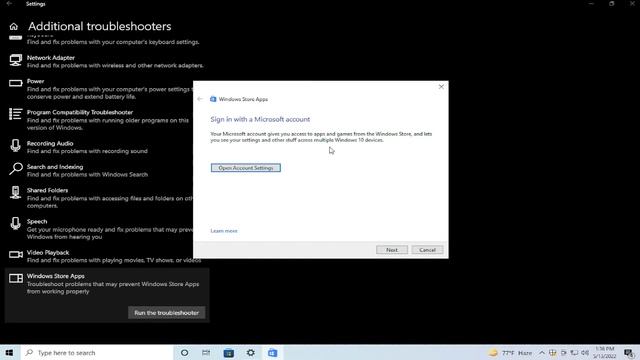Image resolution: width=640 pixels, height=360 pixels.
Task: Click in the taskbar search box
Action: point(96,353)
